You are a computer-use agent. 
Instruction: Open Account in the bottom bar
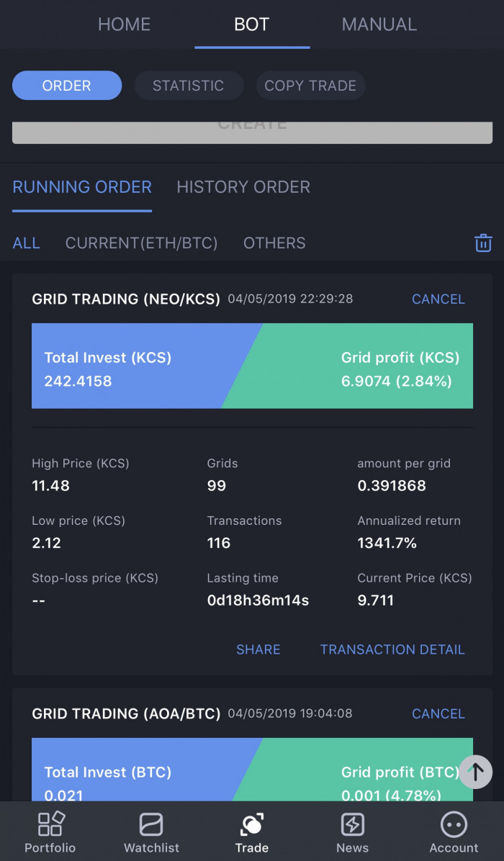(454, 832)
